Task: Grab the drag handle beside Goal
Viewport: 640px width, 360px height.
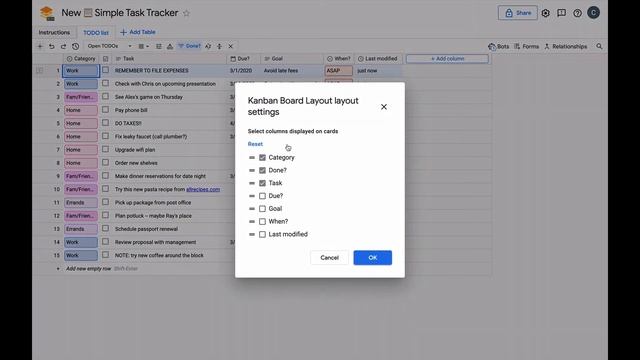Action: [x=252, y=209]
